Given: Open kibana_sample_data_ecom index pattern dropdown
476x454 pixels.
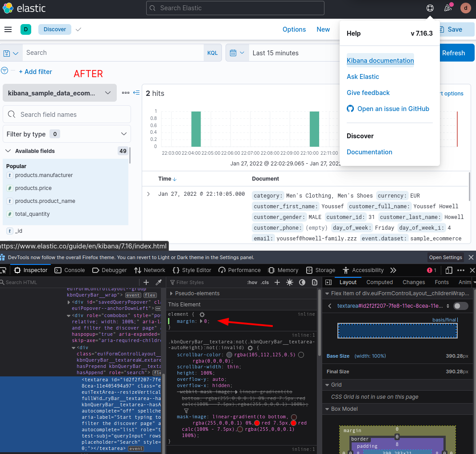Looking at the screenshot, I should click(x=60, y=93).
